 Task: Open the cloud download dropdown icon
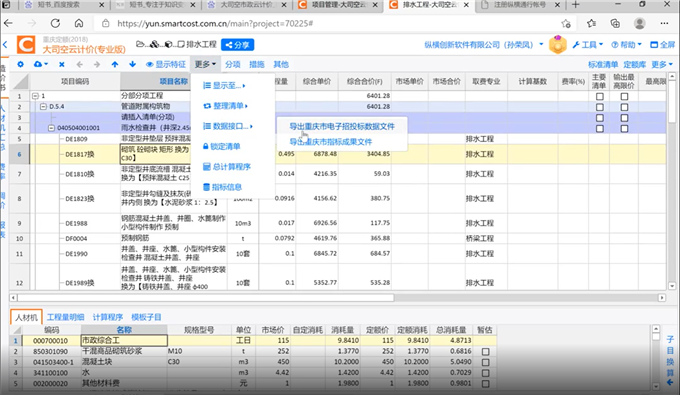coord(40,64)
